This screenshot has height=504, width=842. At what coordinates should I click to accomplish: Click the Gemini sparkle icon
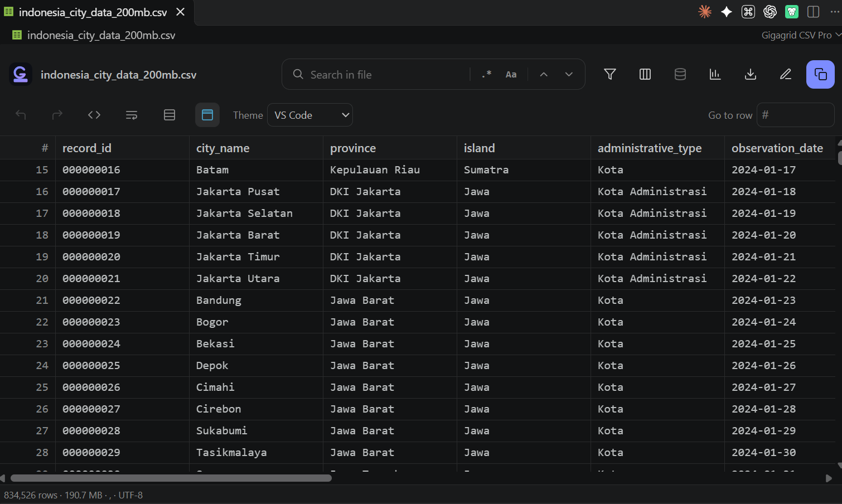click(727, 12)
